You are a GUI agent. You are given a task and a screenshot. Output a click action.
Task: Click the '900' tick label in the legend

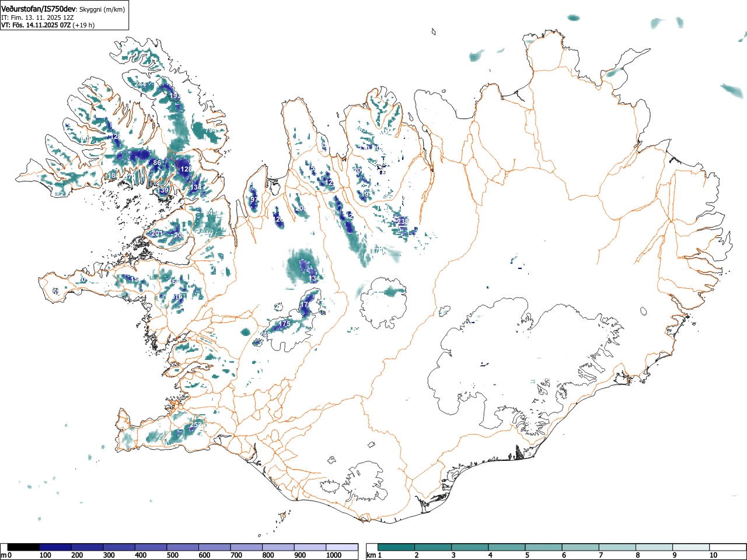click(x=300, y=555)
